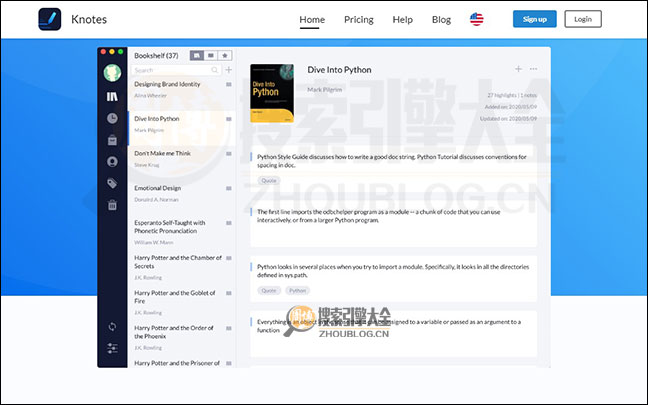The height and width of the screenshot is (405, 648).
Task: Click the Dive Into Python cover thumbnail
Action: (272, 93)
